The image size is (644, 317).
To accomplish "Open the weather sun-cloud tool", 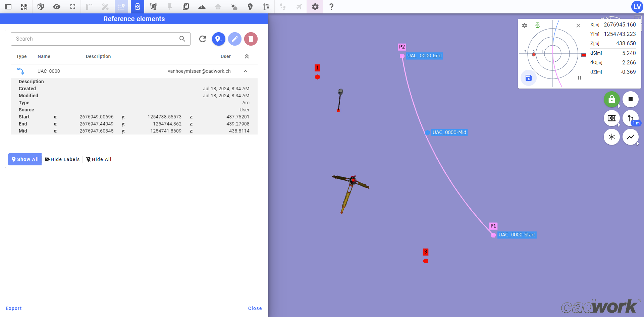I will tap(234, 7).
